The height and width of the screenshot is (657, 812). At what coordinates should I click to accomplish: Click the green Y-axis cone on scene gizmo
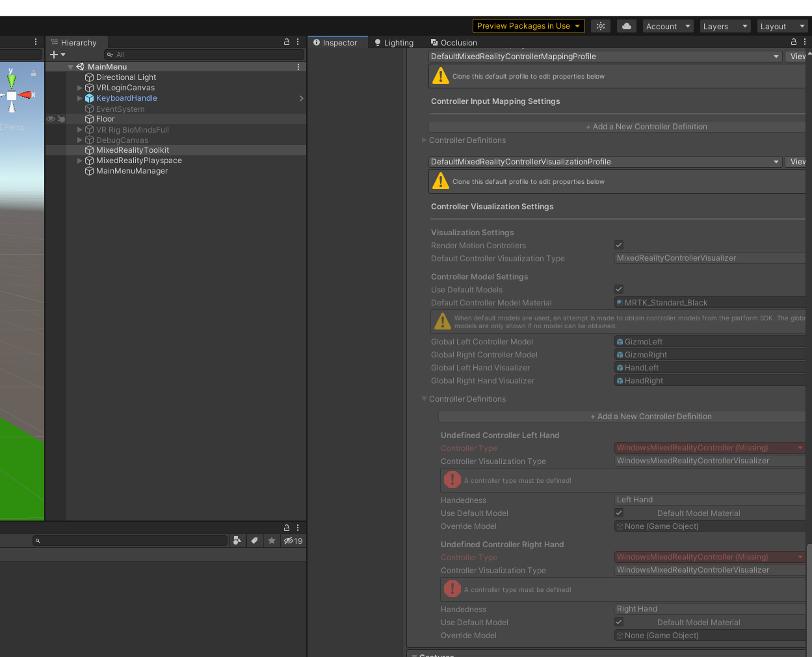pos(11,80)
